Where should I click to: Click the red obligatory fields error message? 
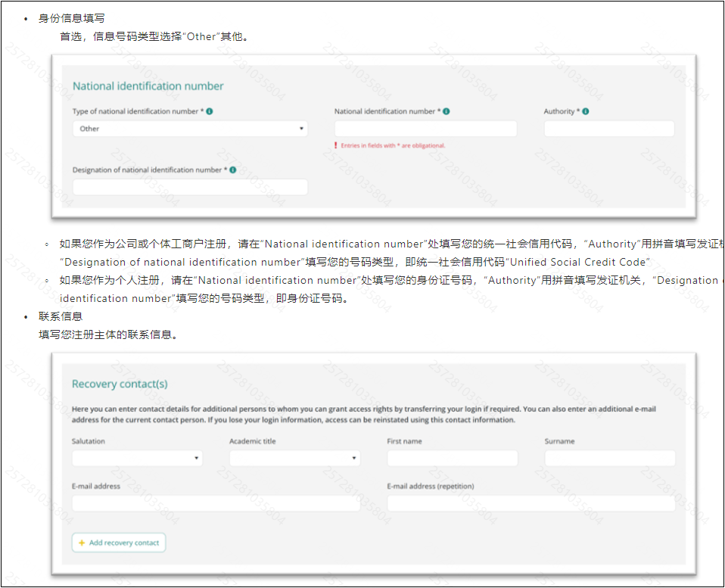[x=393, y=145]
